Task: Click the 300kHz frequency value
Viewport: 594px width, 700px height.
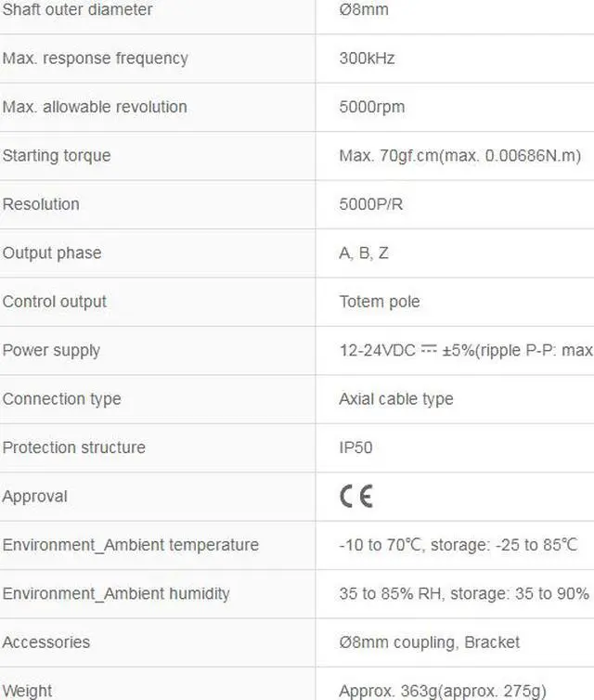Action: coord(367,58)
